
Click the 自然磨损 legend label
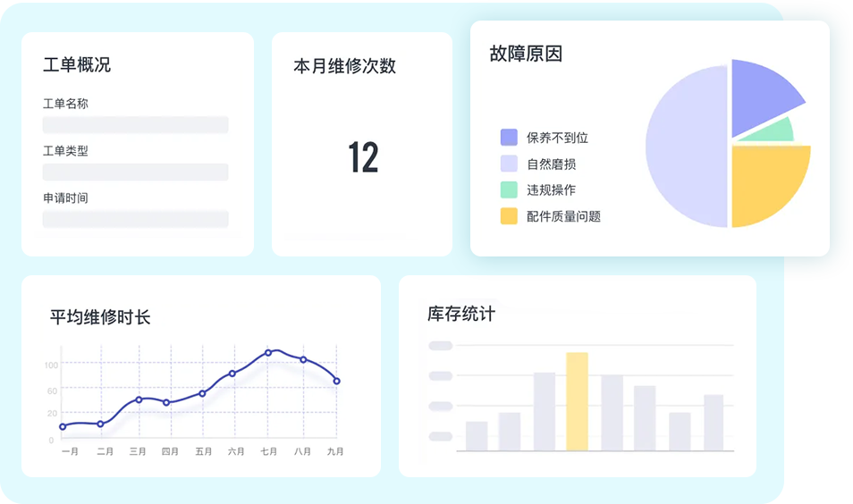551,164
